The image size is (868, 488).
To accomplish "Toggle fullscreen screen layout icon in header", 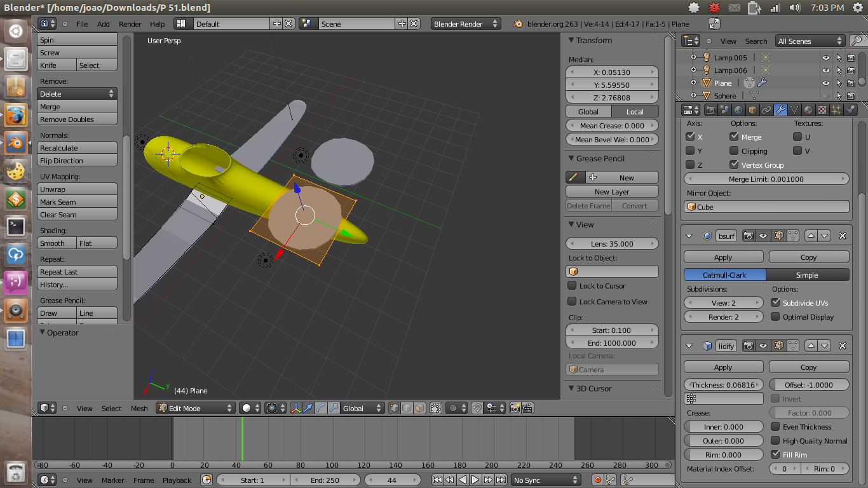I will coord(714,24).
